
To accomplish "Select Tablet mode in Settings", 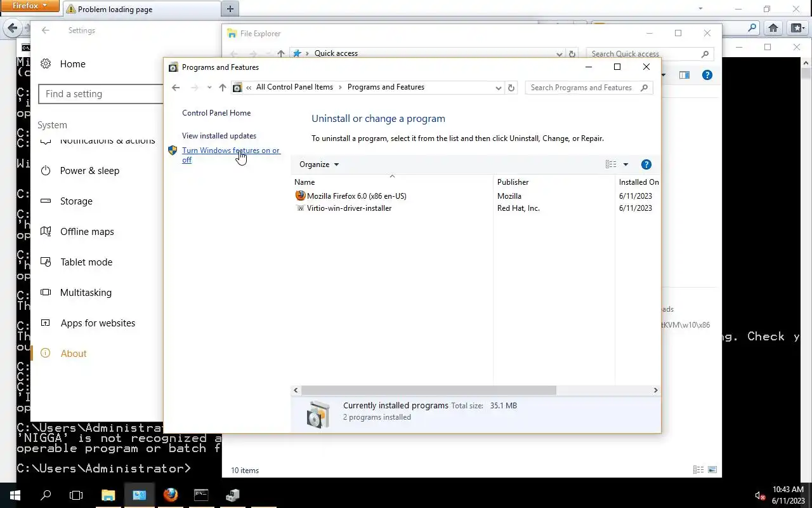I will click(x=86, y=262).
